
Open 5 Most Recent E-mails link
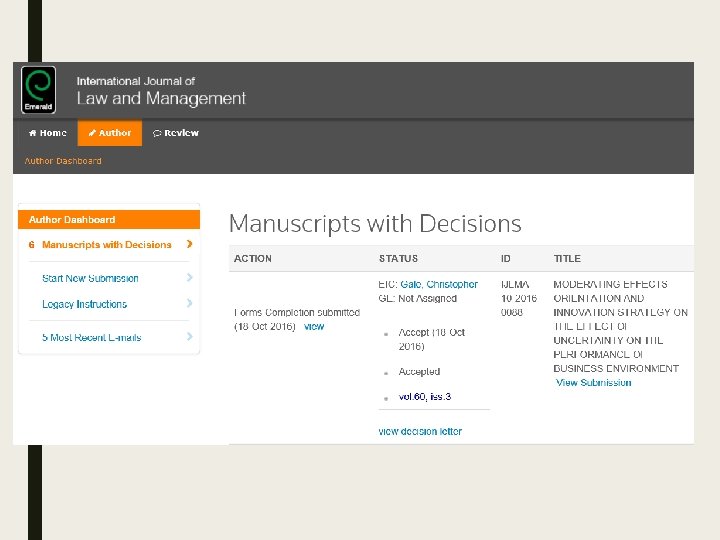pyautogui.click(x=91, y=337)
